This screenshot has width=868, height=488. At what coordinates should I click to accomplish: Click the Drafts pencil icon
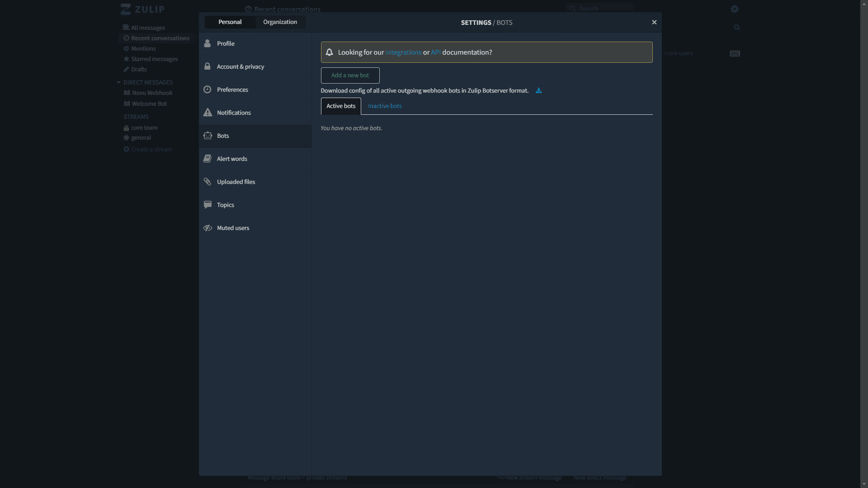pos(126,69)
